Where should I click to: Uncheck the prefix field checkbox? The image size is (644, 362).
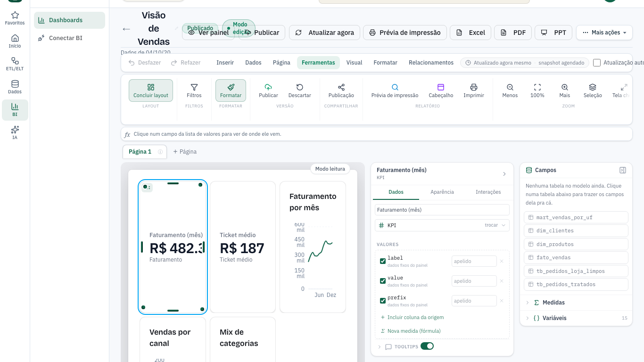coord(383,301)
